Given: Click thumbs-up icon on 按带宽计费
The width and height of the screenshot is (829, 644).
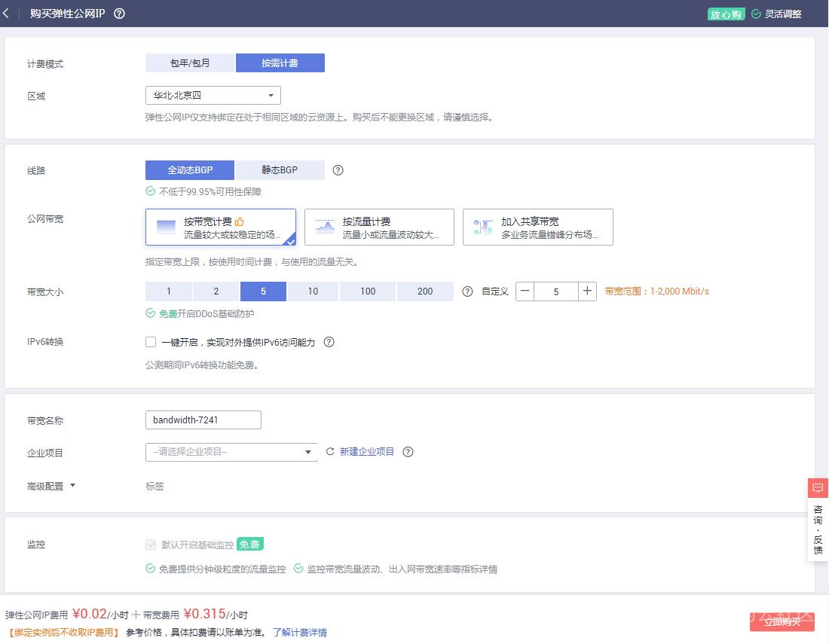Looking at the screenshot, I should [x=240, y=221].
